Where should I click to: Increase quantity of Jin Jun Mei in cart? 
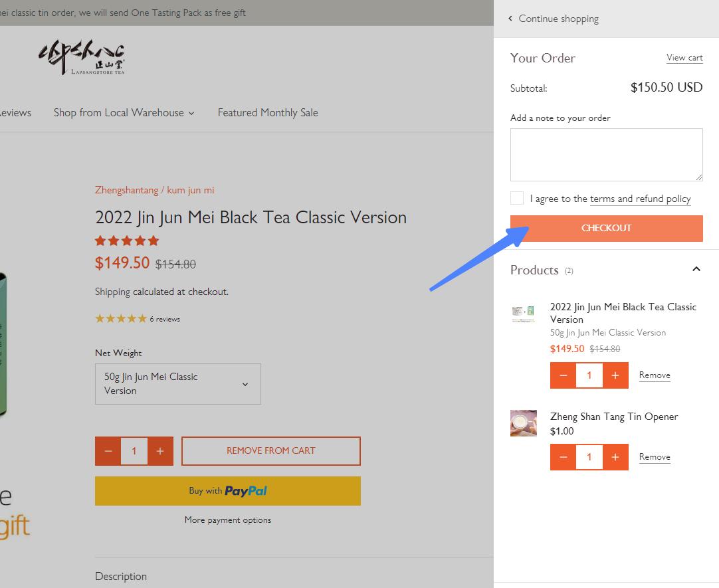[x=615, y=375]
